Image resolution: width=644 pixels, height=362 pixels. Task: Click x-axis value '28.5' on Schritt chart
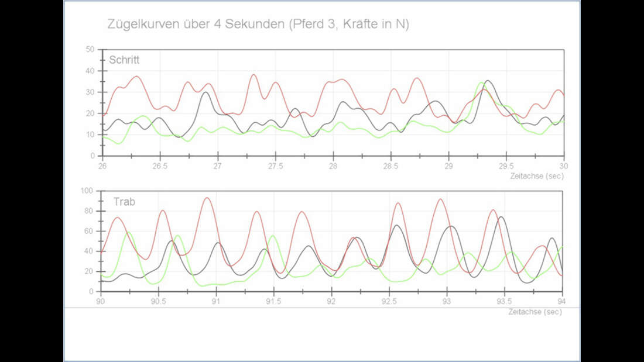coord(390,166)
